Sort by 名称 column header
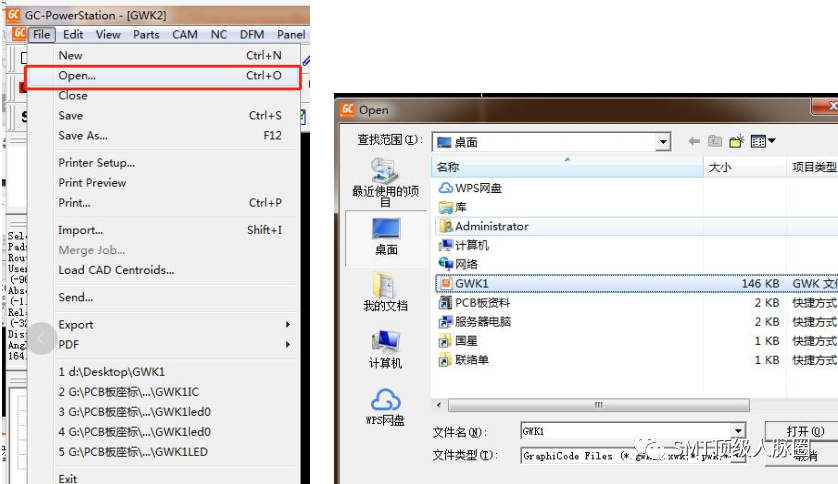838x484 pixels. point(567,167)
